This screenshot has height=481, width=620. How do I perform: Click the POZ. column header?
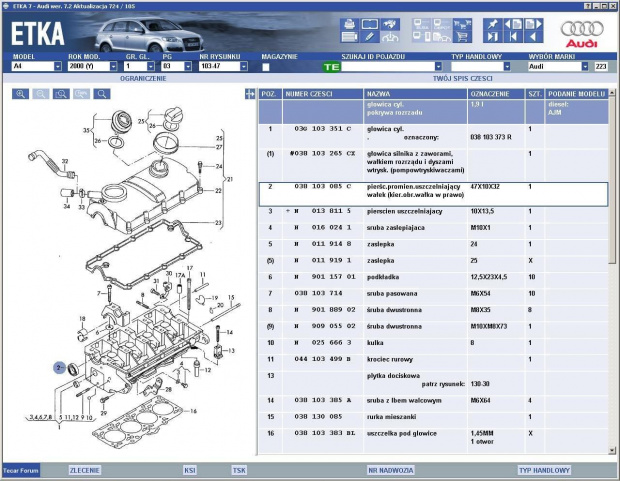[270, 94]
